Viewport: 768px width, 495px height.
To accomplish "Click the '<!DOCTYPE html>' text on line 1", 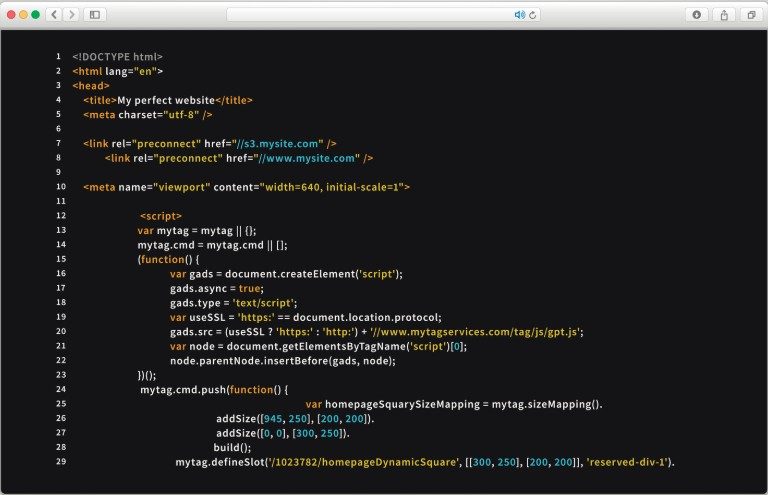I will (x=118, y=57).
